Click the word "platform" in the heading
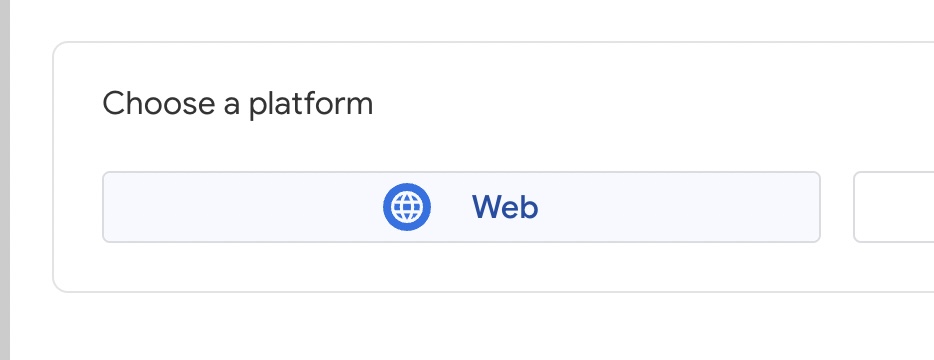This screenshot has height=360, width=934. 311,104
